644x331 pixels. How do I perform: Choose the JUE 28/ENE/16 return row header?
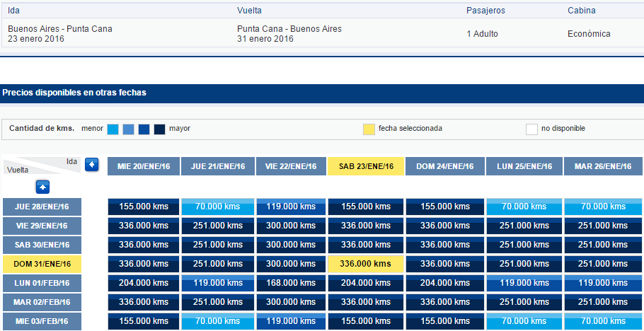click(42, 207)
